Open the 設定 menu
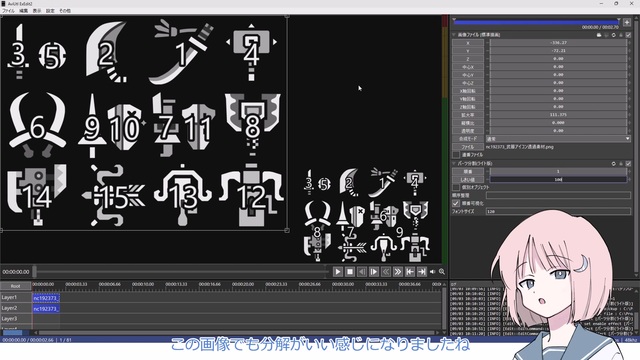Viewport: 640px width, 360px height. coord(50,11)
